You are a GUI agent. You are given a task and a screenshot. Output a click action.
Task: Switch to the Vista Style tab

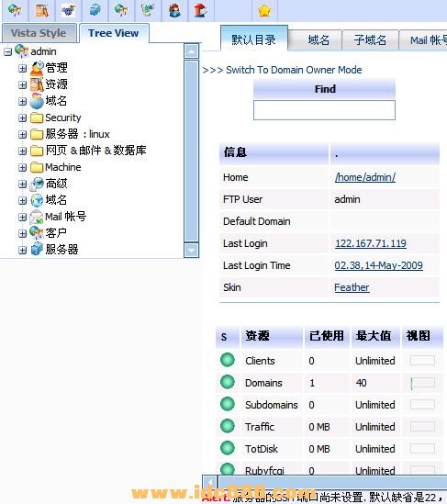click(39, 33)
